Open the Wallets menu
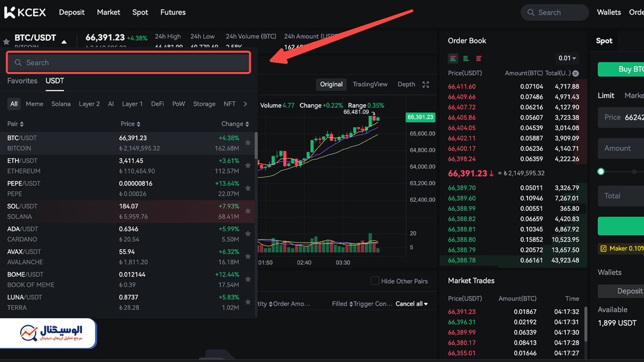Image resolution: width=644 pixels, height=362 pixels. click(x=609, y=12)
